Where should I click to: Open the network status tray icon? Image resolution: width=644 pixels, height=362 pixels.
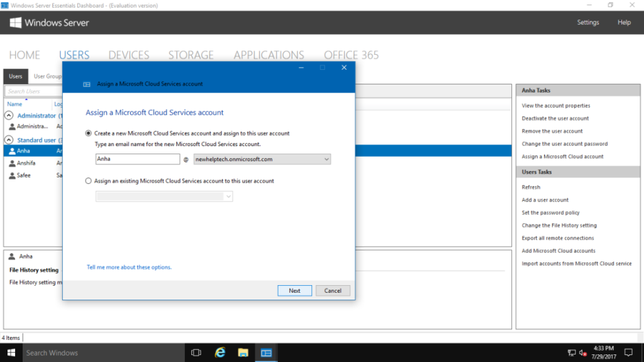click(571, 353)
